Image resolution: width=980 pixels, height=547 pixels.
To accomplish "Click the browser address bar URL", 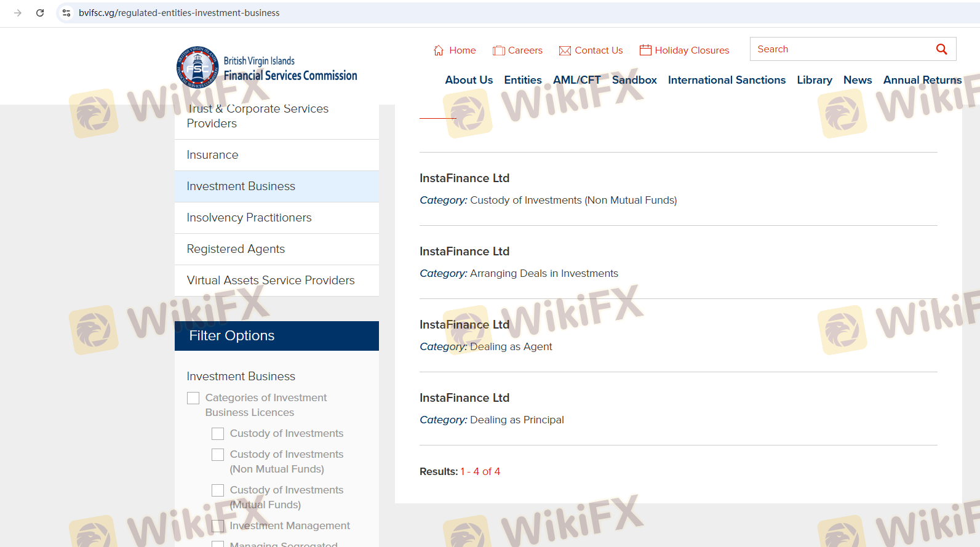I will pyautogui.click(x=179, y=13).
